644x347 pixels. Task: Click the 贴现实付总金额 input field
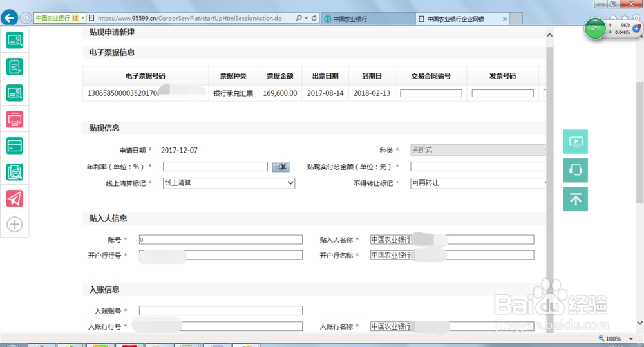(x=478, y=166)
